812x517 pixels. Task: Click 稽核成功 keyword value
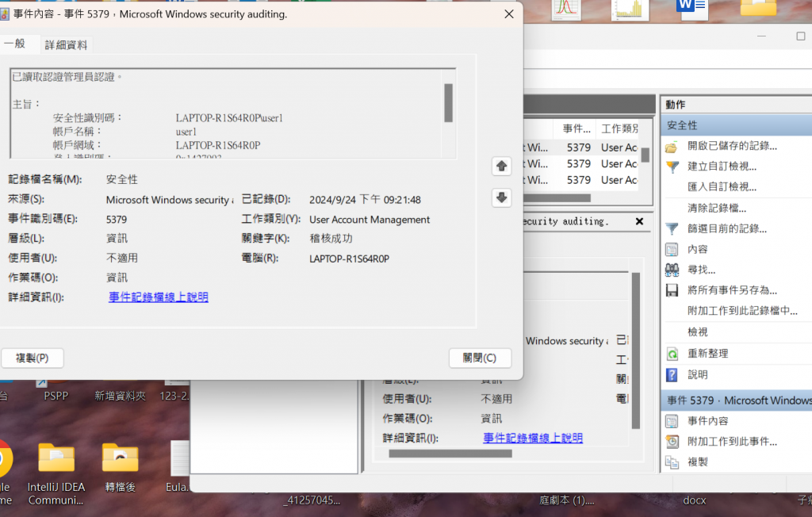(x=331, y=239)
